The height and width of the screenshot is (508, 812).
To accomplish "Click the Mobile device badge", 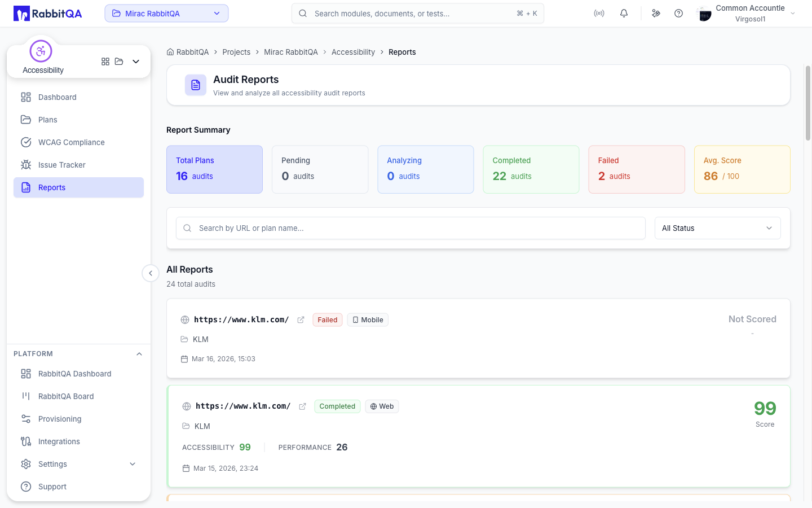I will pyautogui.click(x=368, y=320).
